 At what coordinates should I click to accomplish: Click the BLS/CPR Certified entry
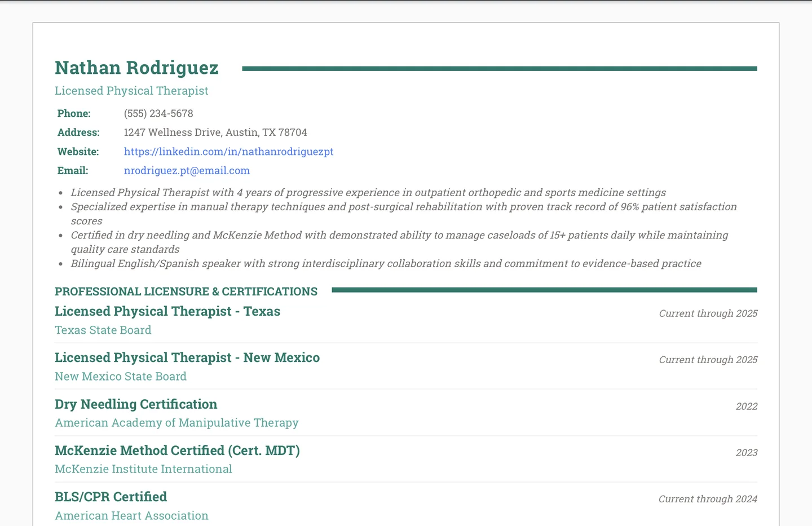(x=111, y=496)
